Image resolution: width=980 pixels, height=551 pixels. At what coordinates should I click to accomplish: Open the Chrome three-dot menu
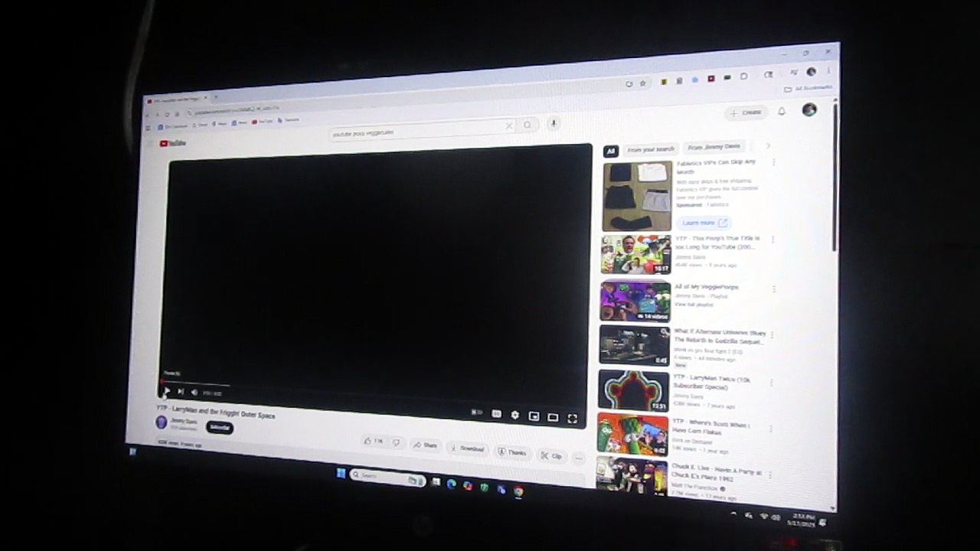828,71
